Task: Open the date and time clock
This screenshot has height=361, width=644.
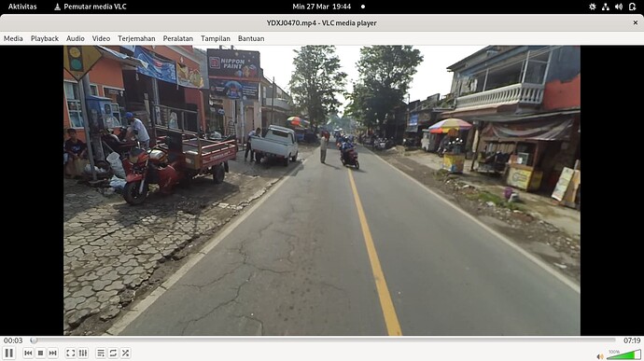Action: click(322, 7)
